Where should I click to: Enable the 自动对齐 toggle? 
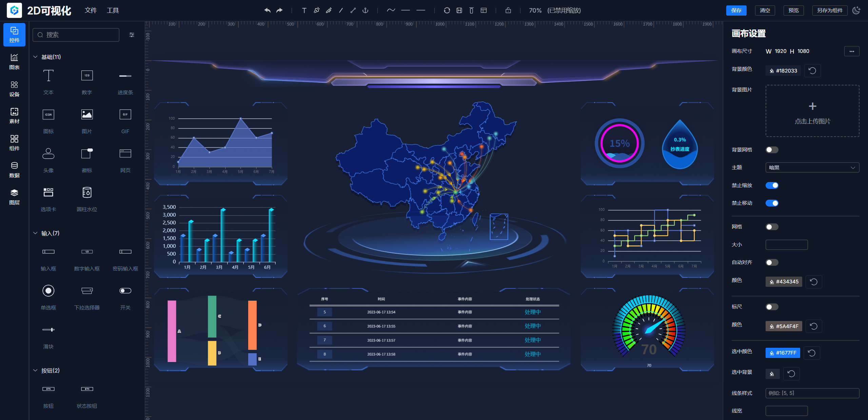pyautogui.click(x=772, y=262)
